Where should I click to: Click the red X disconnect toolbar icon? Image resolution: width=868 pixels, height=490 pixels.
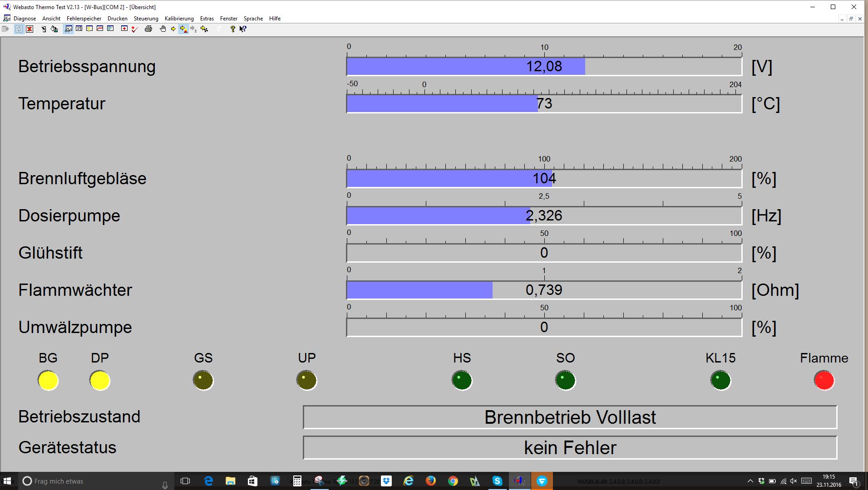30,29
